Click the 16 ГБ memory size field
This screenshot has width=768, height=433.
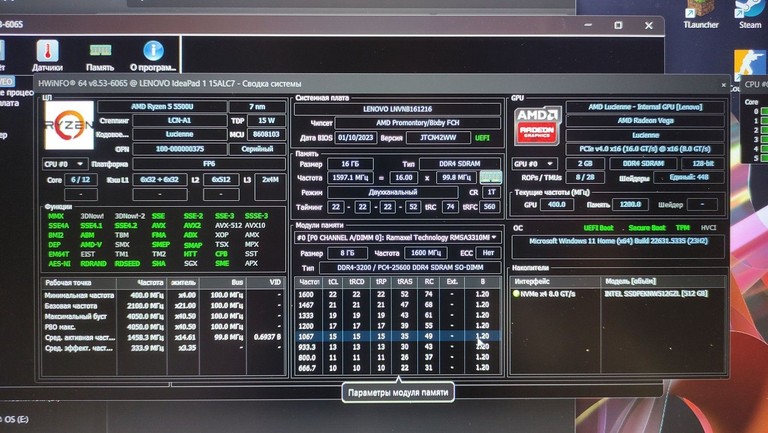[350, 164]
